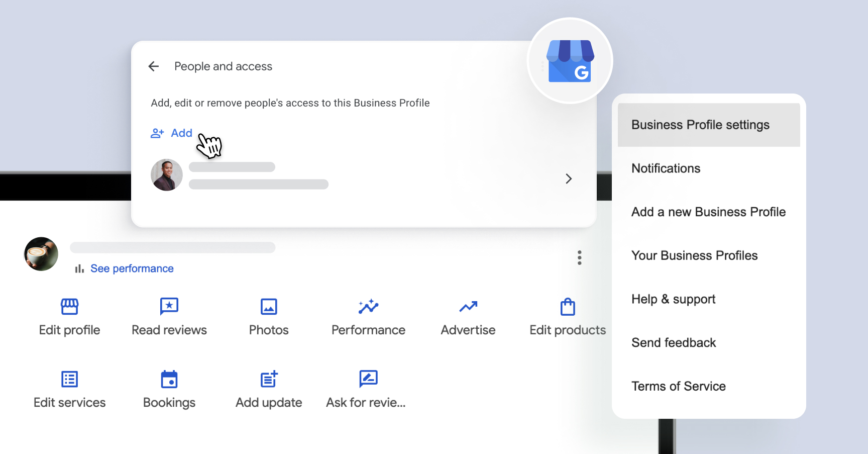Open the Bookings calendar icon

click(x=169, y=379)
